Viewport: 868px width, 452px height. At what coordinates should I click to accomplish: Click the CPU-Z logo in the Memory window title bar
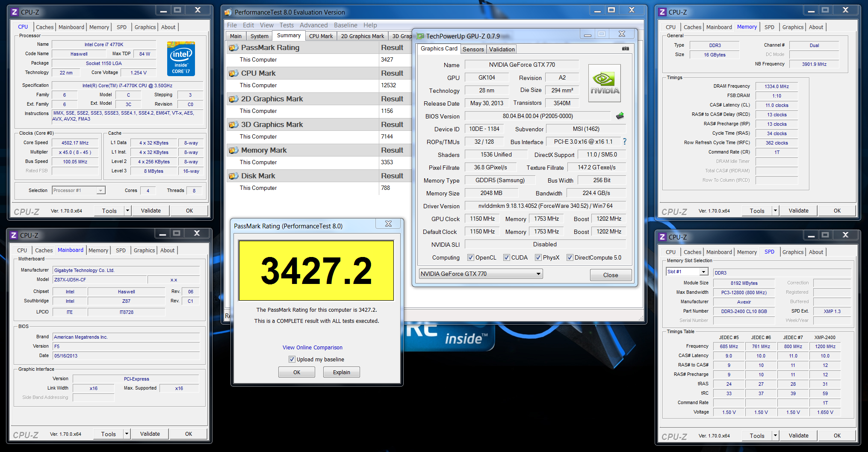coord(662,12)
